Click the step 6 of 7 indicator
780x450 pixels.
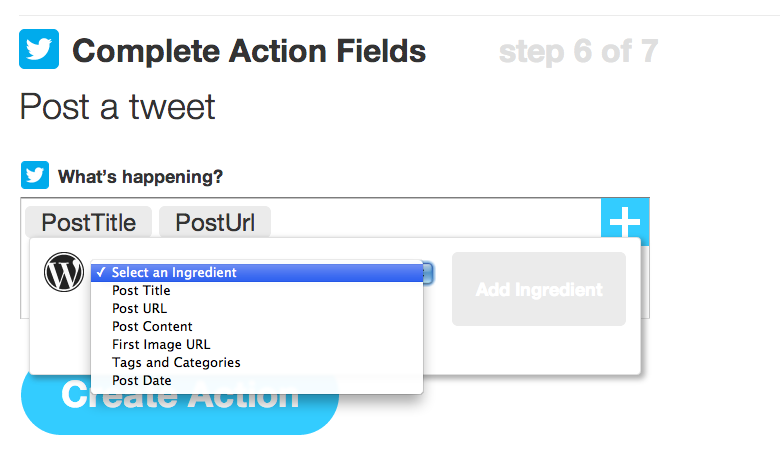pos(579,51)
